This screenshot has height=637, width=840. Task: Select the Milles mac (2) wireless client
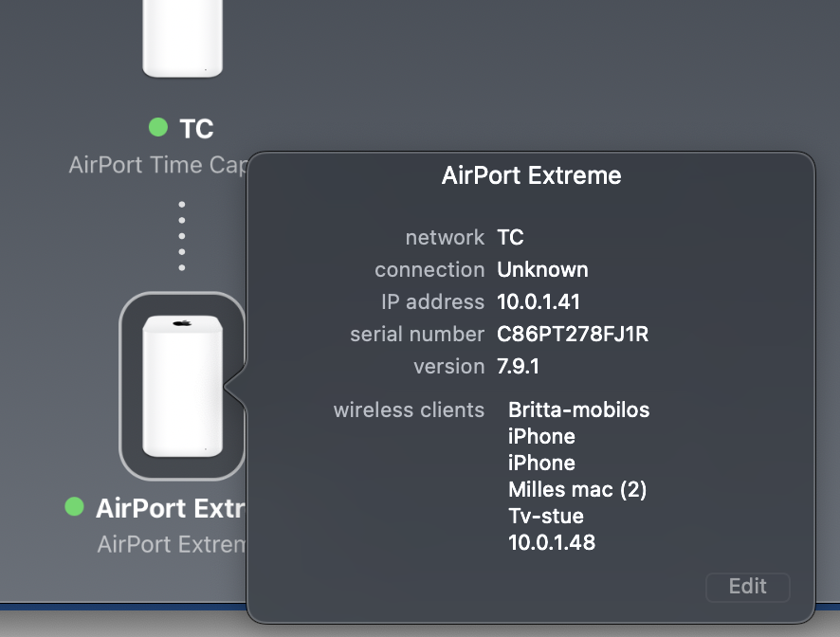(x=577, y=489)
